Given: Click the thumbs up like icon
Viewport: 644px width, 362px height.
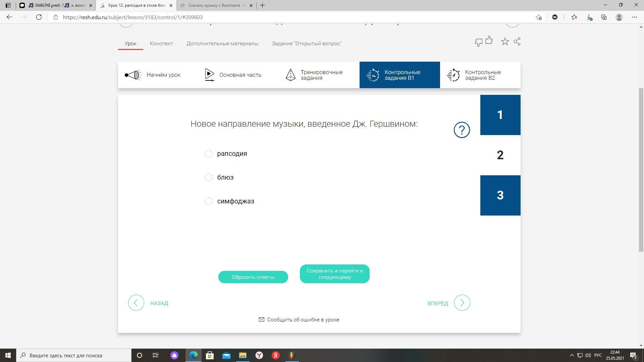Looking at the screenshot, I should click(x=489, y=41).
